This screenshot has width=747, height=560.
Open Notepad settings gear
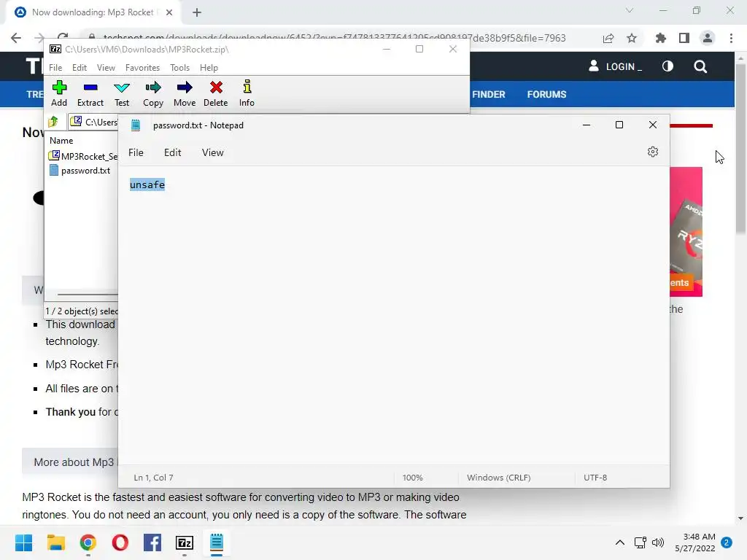click(653, 152)
